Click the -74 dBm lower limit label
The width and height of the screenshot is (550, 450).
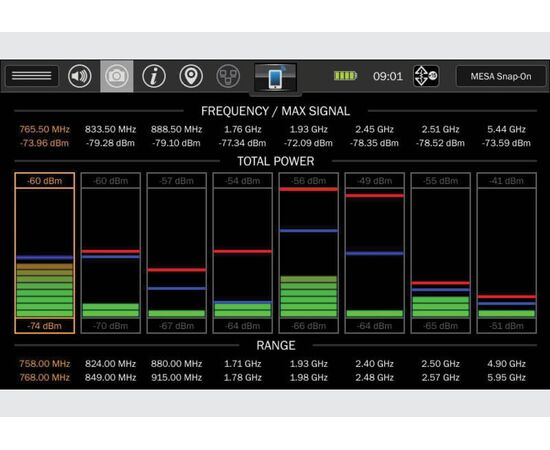click(x=45, y=326)
